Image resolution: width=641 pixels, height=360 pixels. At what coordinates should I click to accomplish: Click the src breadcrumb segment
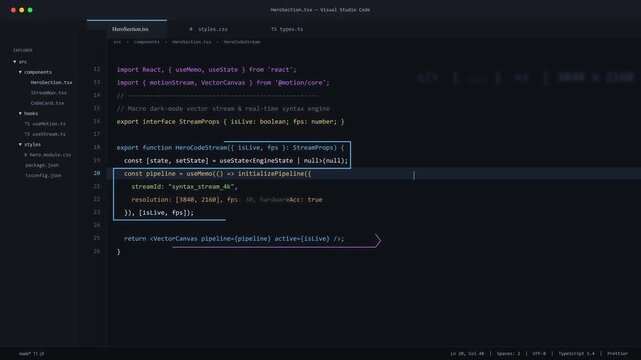point(117,42)
